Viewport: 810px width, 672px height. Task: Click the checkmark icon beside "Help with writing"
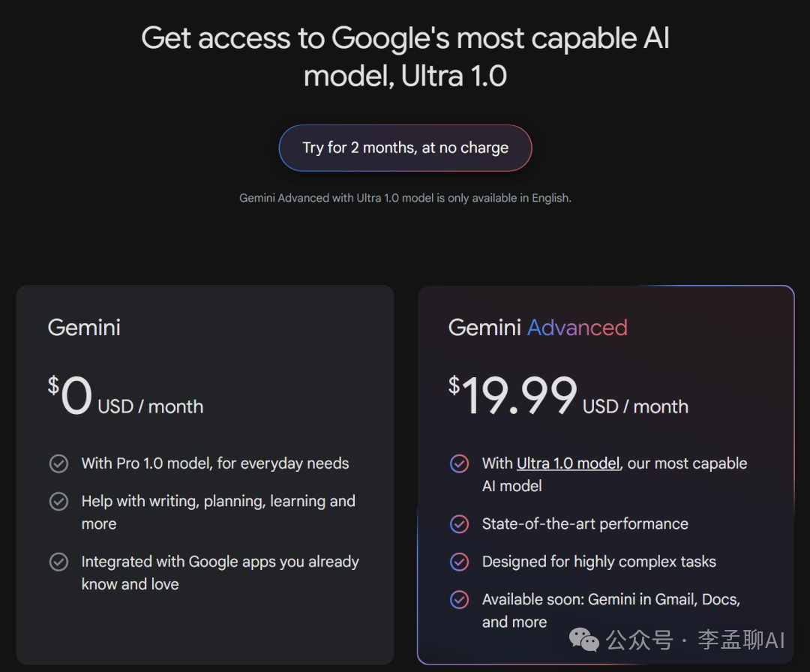click(58, 501)
